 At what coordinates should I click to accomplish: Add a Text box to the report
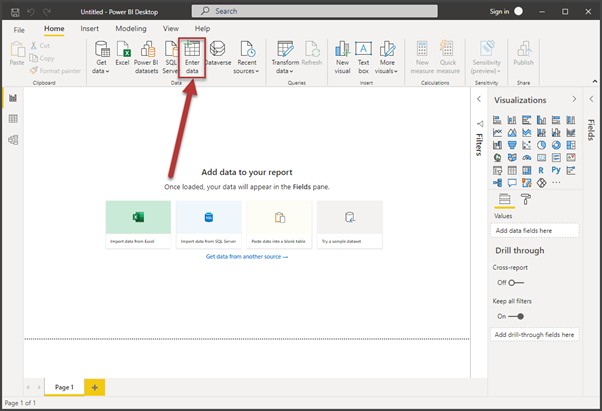point(363,58)
